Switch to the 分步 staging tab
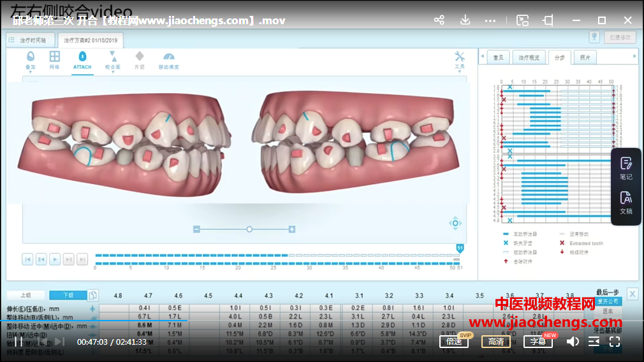 pos(559,57)
